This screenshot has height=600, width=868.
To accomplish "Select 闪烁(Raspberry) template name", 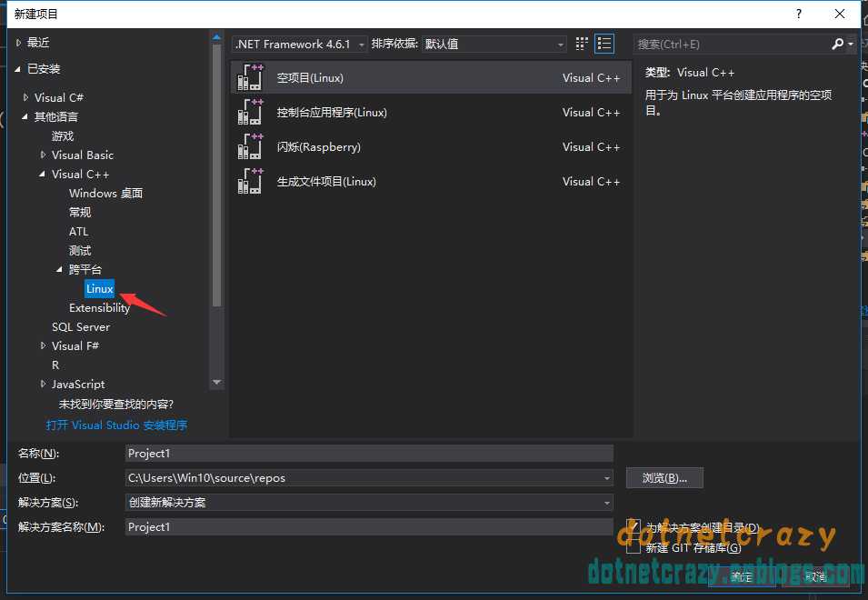I will (318, 147).
